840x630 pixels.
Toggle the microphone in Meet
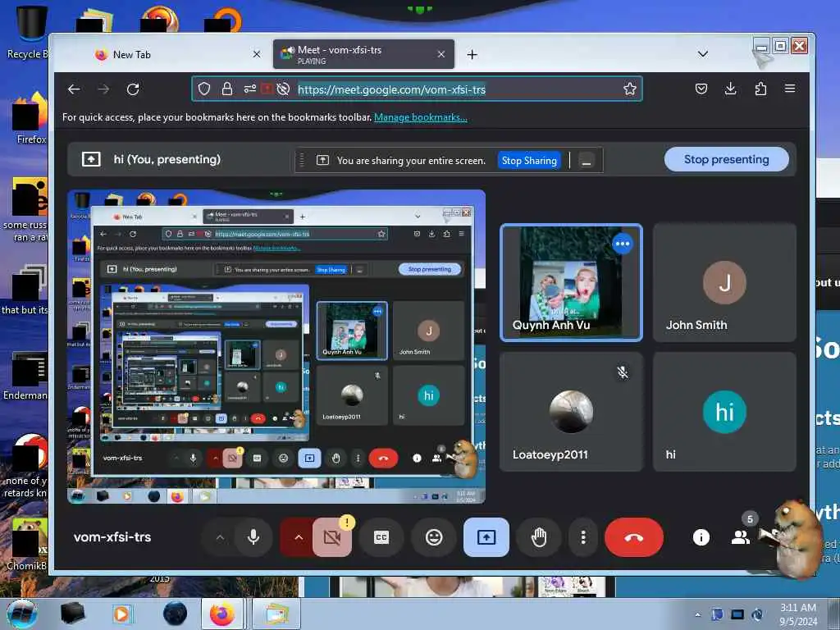[253, 537]
